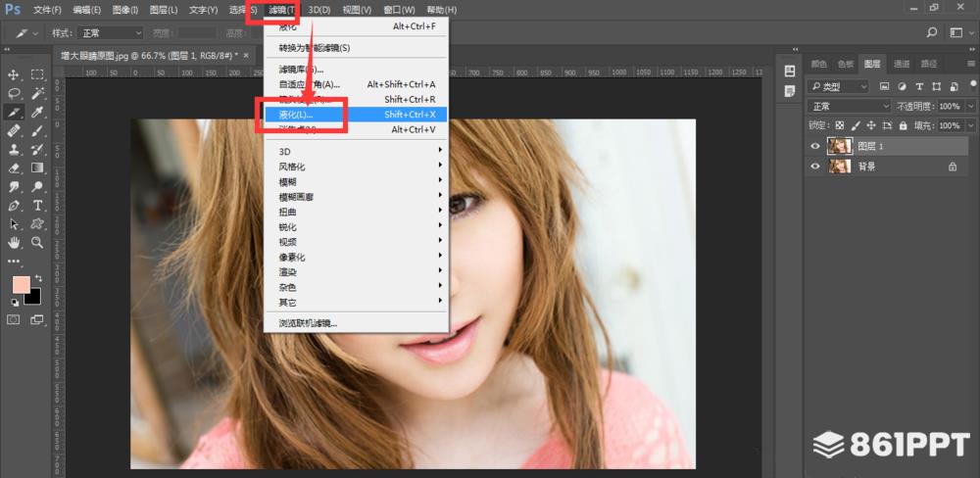Change the screen mode

37,320
